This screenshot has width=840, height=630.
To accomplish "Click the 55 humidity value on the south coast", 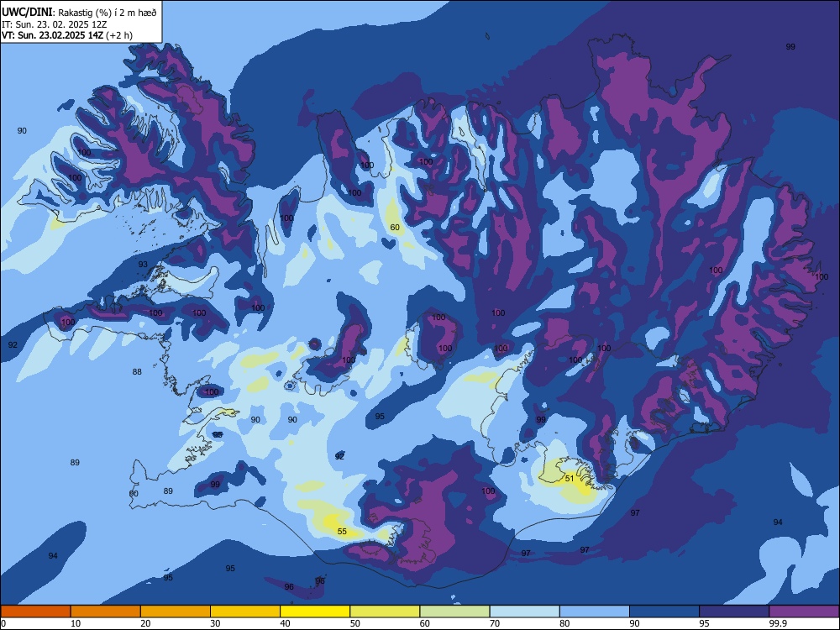I will (342, 532).
